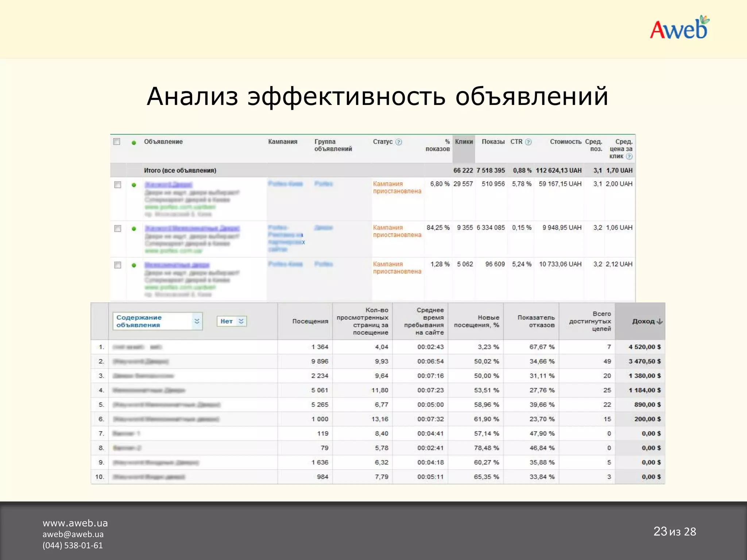Click the sort arrow beside Доход
Viewport: 747px width, 560px height.
click(659, 322)
